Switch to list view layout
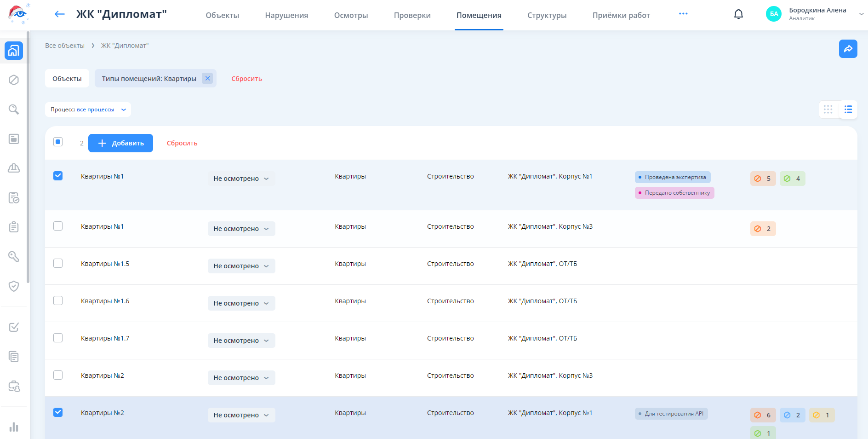 point(848,110)
